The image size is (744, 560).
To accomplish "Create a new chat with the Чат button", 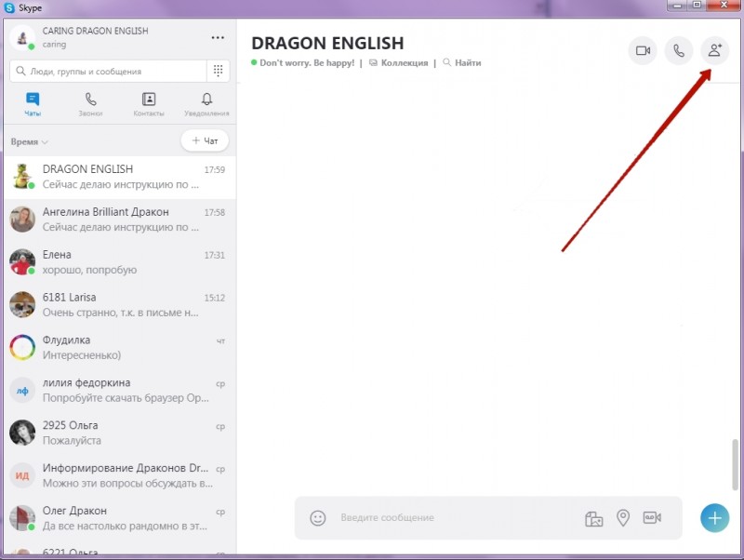I will (205, 141).
